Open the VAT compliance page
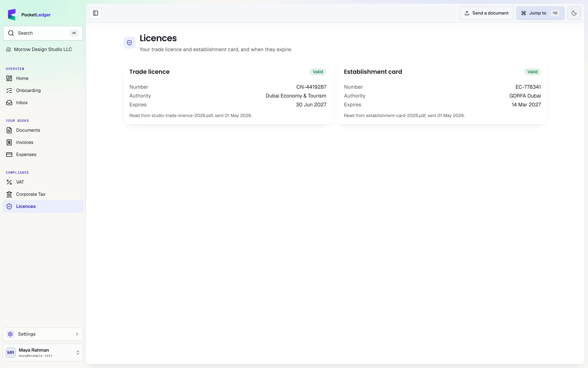The width and height of the screenshot is (588, 368). (43, 182)
